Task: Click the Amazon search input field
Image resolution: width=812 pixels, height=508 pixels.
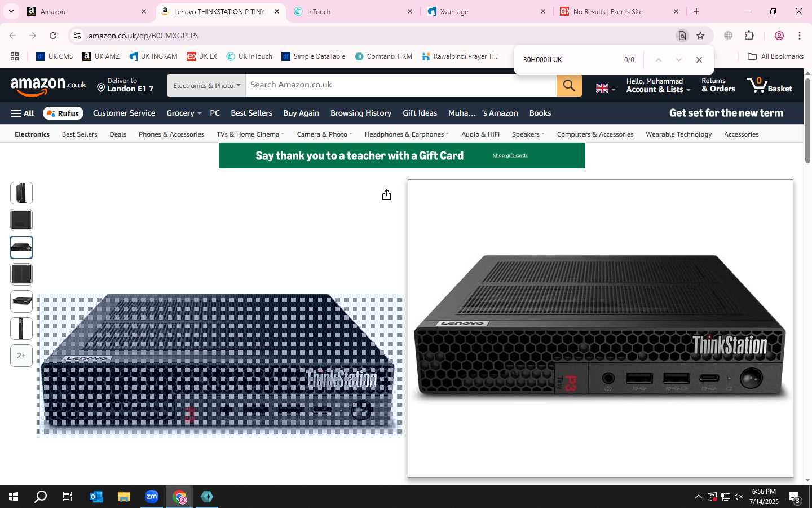Action: pyautogui.click(x=401, y=85)
